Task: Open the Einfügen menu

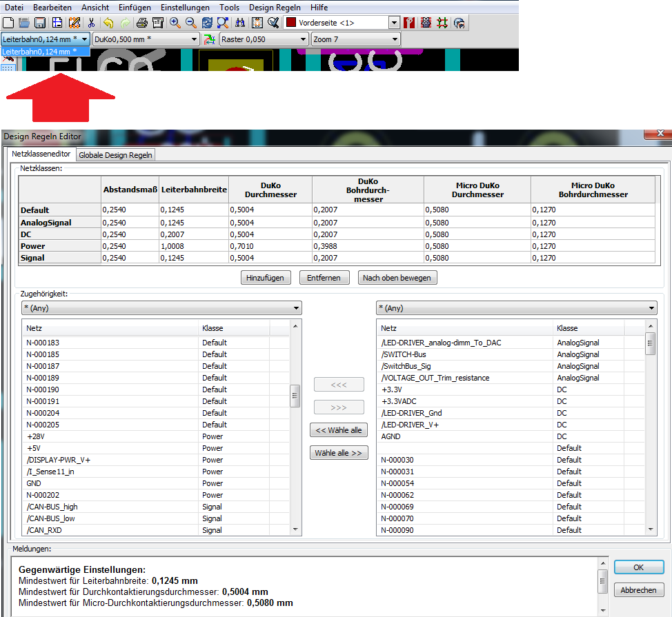Action: 135,8
